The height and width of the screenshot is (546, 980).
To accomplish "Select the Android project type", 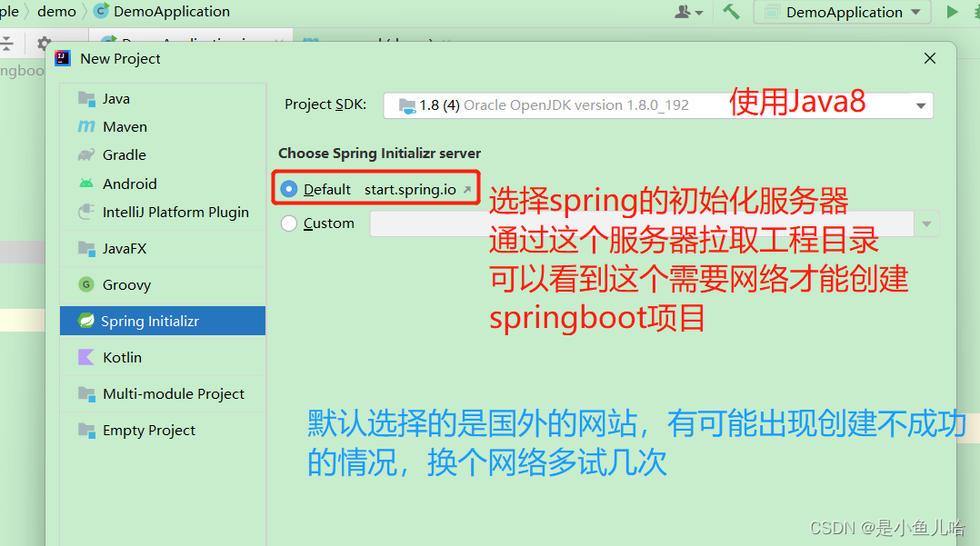I will click(x=163, y=184).
